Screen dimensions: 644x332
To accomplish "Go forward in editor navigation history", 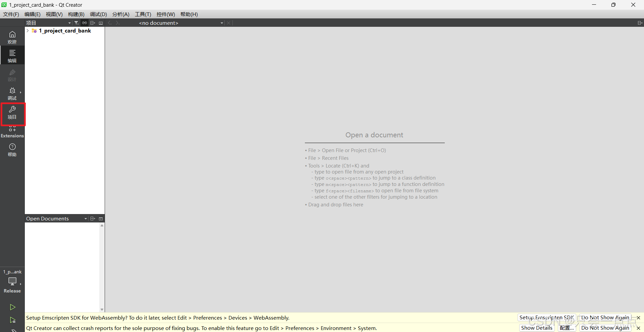I will (118, 23).
